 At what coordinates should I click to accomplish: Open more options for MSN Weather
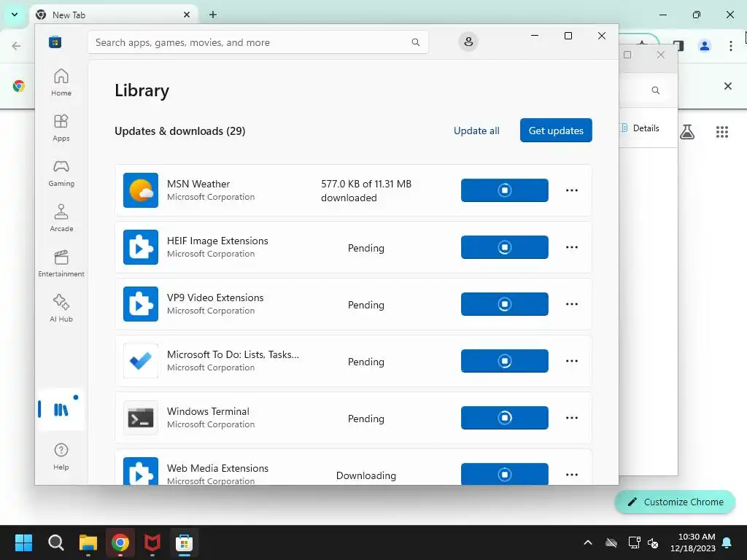pyautogui.click(x=572, y=190)
